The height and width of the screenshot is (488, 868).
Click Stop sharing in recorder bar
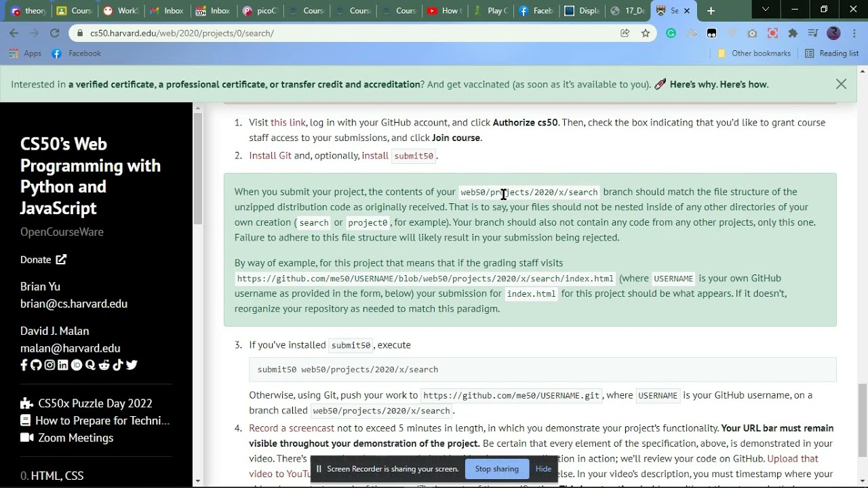tap(497, 469)
